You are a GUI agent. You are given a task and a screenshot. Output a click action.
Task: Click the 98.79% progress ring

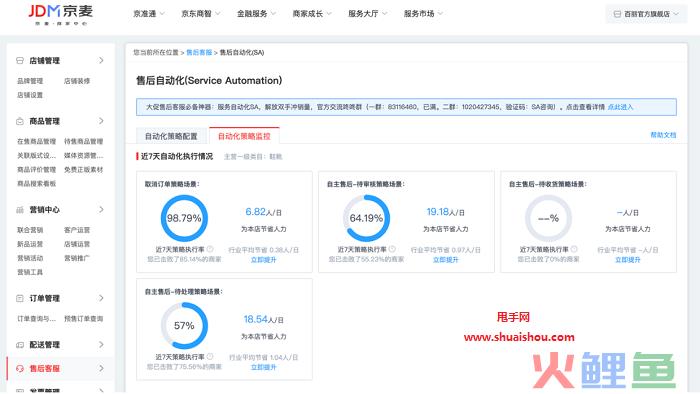coord(184,218)
